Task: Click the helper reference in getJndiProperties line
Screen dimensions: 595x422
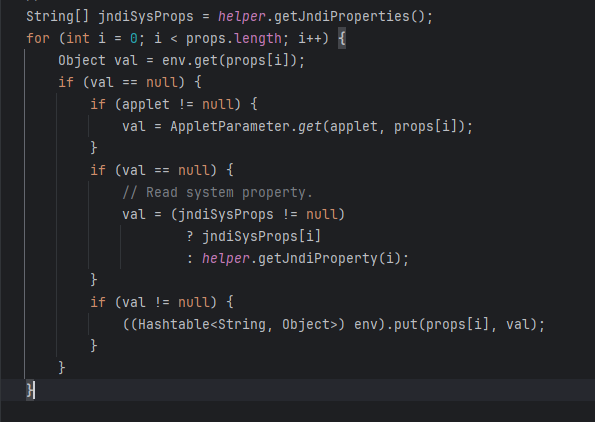Action: coord(242,17)
